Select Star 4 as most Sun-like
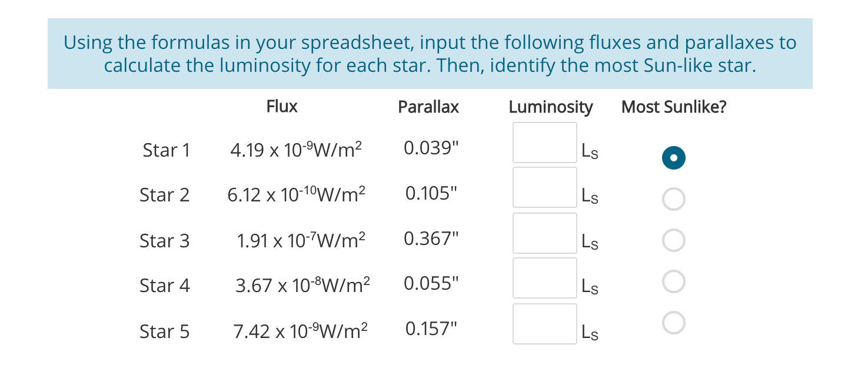This screenshot has height=391, width=868. pos(673,281)
